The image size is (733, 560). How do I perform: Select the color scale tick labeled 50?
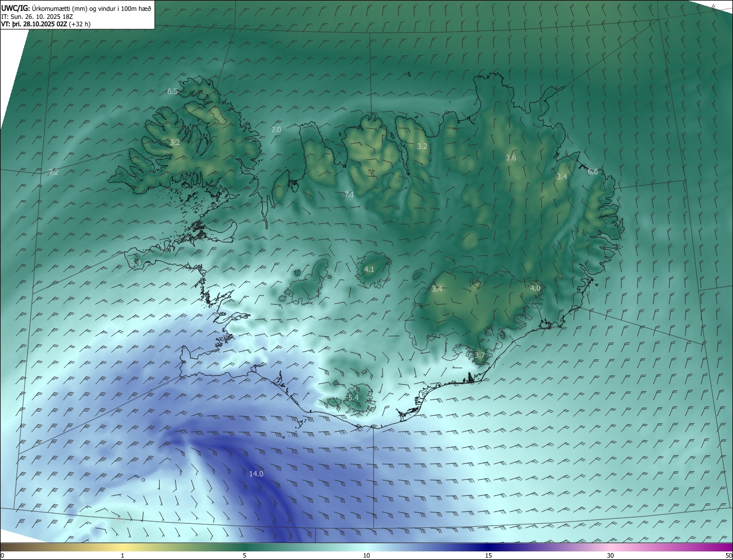(728, 555)
